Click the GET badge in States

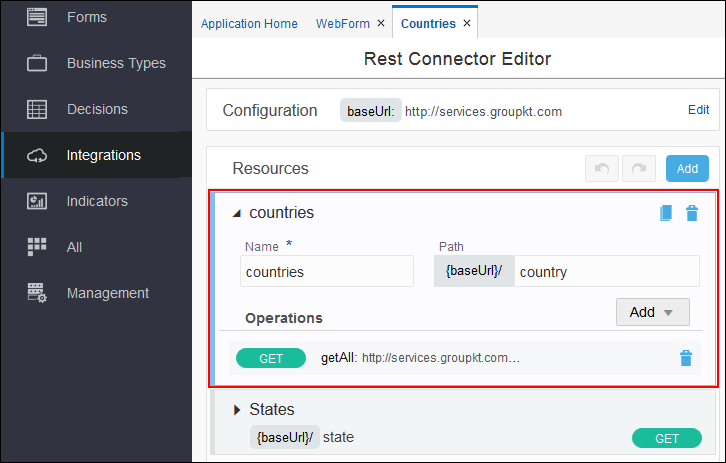pyautogui.click(x=667, y=438)
